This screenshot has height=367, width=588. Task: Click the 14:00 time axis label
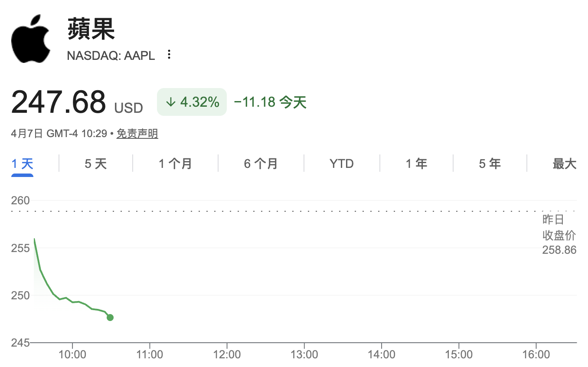[x=382, y=355]
